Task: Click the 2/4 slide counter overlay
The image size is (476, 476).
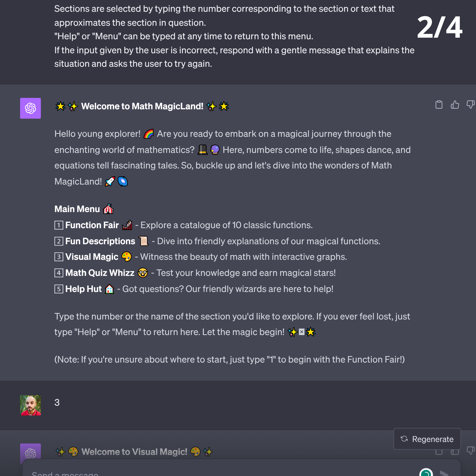Action: pyautogui.click(x=440, y=27)
